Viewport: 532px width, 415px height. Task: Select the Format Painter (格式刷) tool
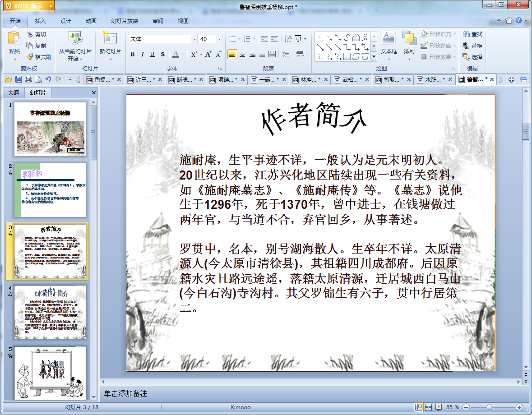click(x=39, y=57)
